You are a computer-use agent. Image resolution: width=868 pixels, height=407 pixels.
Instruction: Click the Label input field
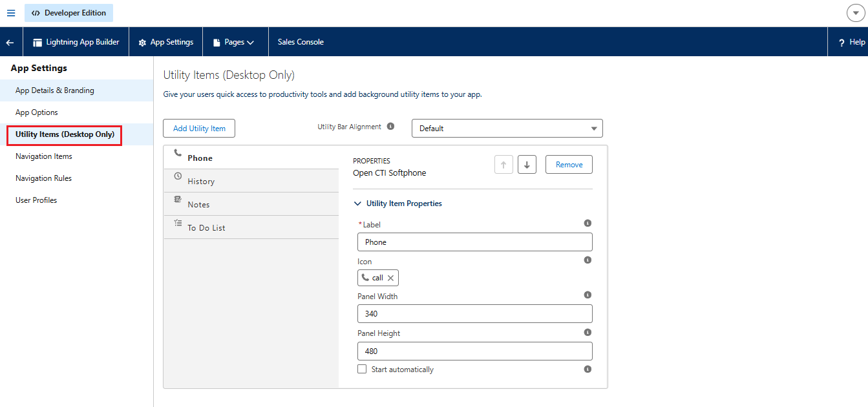[475, 242]
